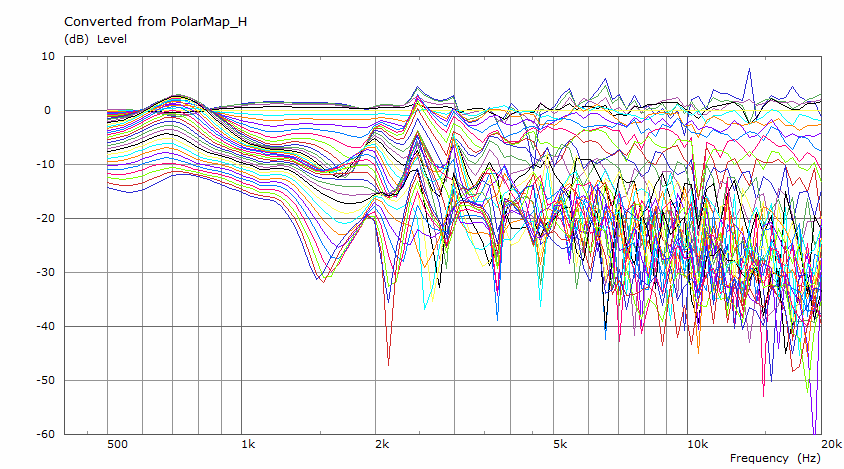Click the '2k' frequency axis label
The width and height of the screenshot is (844, 469).
(382, 444)
